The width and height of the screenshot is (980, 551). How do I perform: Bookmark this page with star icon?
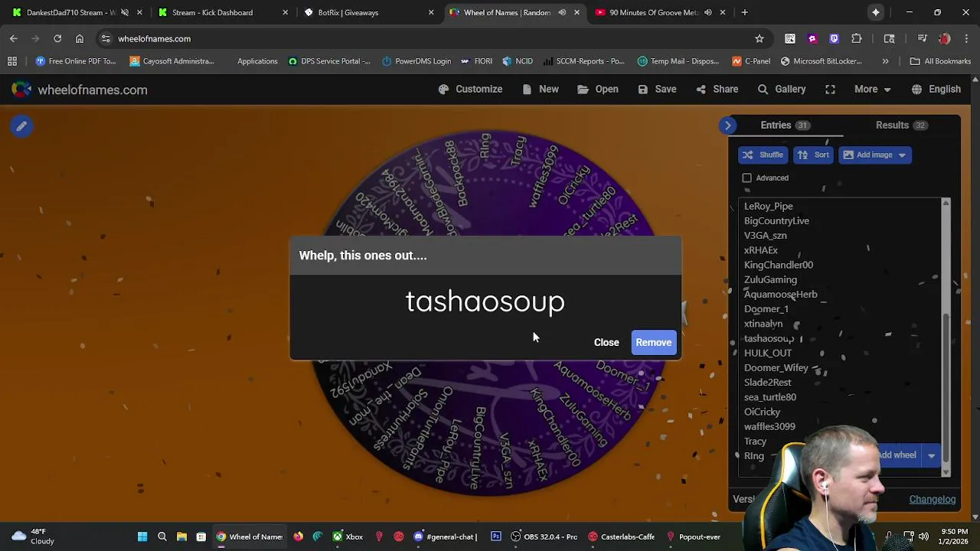pyautogui.click(x=759, y=38)
